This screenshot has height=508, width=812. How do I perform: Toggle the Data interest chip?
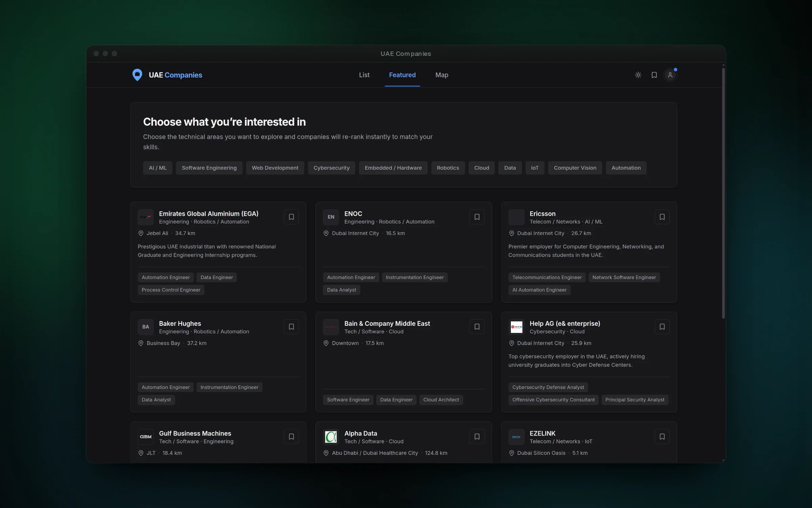point(510,168)
